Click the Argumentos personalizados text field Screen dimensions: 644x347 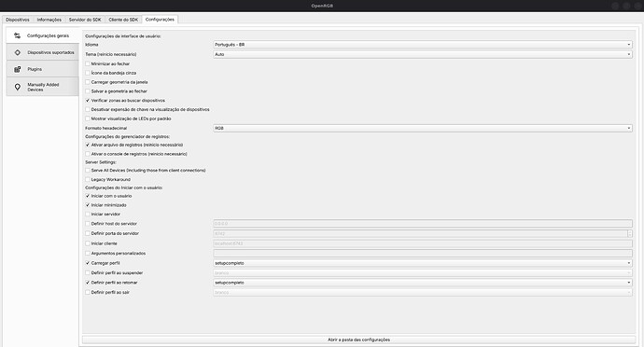[423, 254]
